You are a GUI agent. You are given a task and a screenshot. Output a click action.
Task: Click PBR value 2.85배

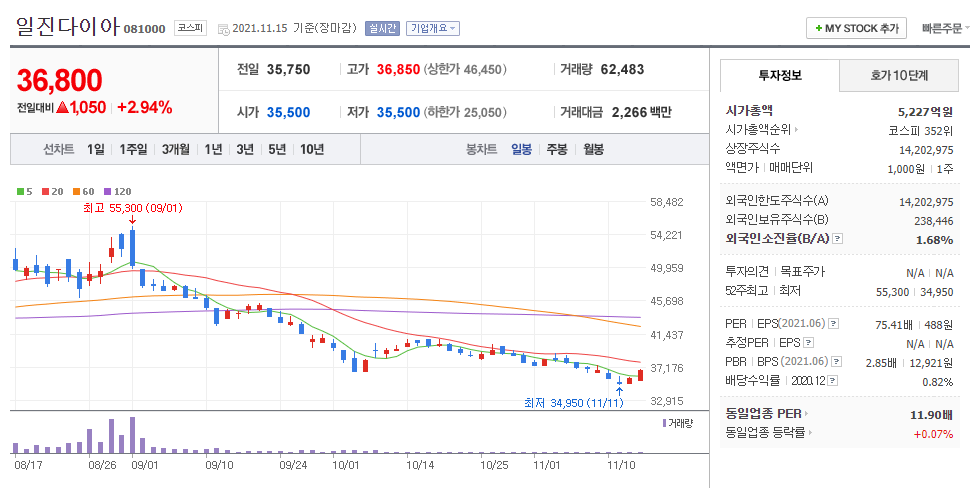tap(881, 362)
